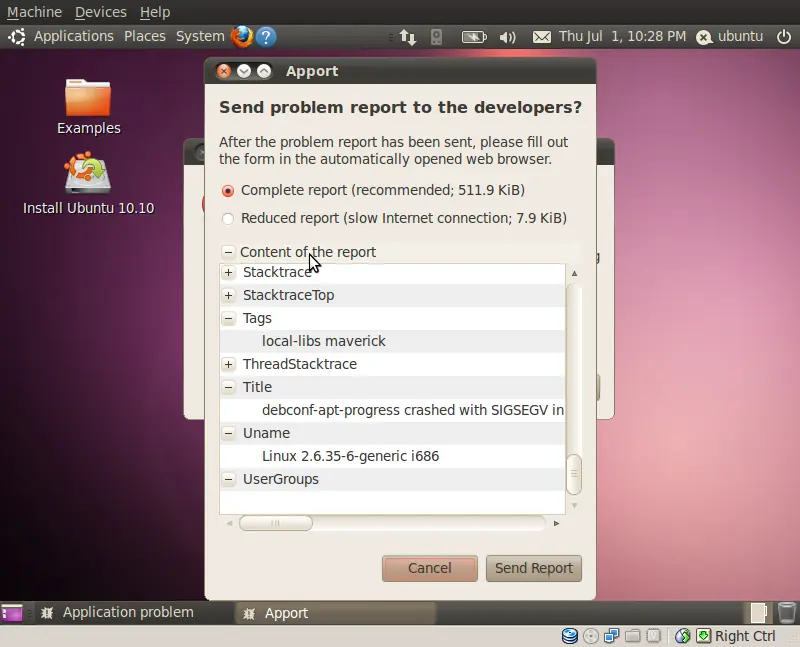Select 'Linux 2.6.35-6-generic i686' row

pos(392,456)
